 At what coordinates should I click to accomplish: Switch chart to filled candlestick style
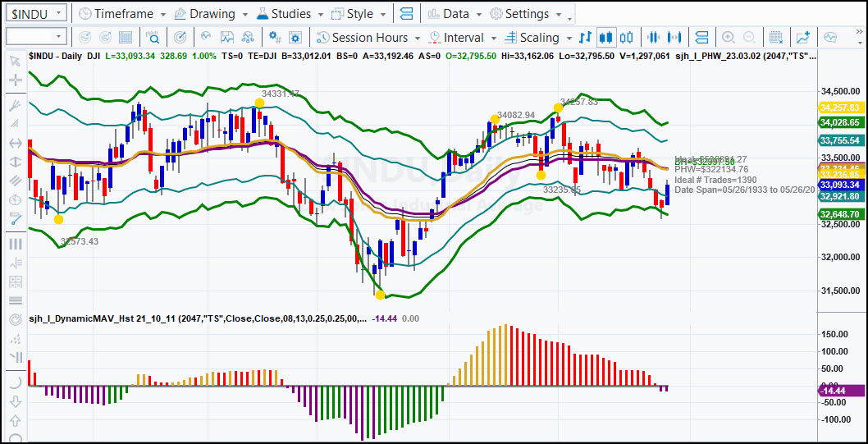click(x=606, y=38)
